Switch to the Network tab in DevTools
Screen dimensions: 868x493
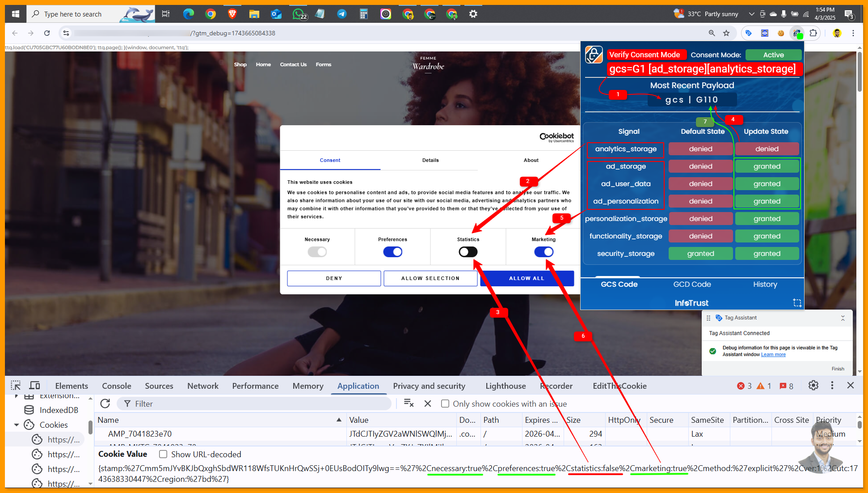(203, 386)
